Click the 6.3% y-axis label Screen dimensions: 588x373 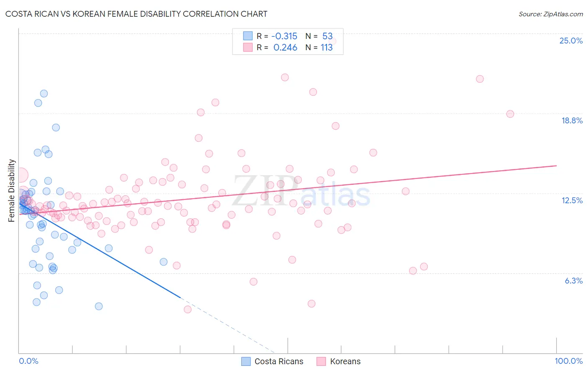(x=574, y=281)
